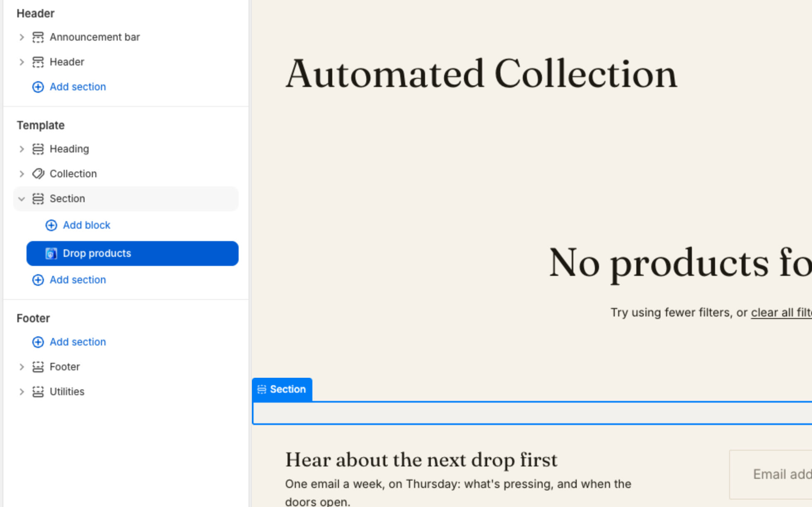Click the plus icon beside Add block
Image resolution: width=812 pixels, height=507 pixels.
coord(51,225)
